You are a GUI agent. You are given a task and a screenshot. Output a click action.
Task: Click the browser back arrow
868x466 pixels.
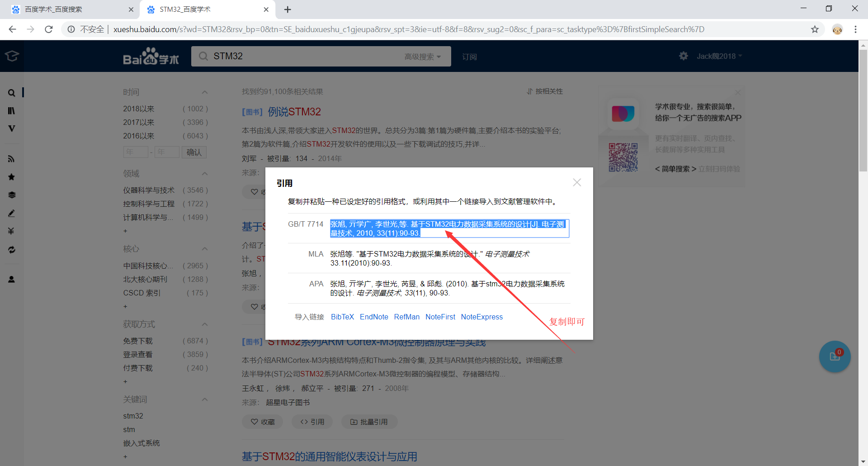point(13,29)
